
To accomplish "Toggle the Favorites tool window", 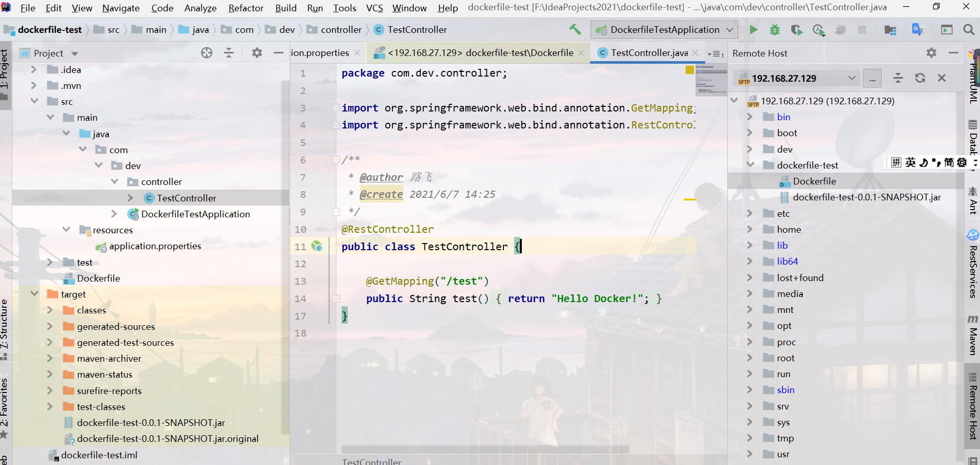I will 4,409.
